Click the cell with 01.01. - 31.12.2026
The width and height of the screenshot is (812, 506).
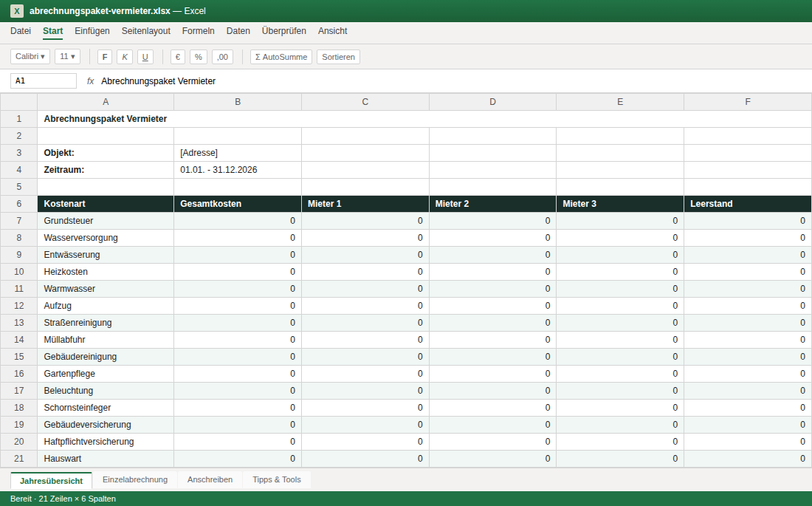[x=238, y=170]
